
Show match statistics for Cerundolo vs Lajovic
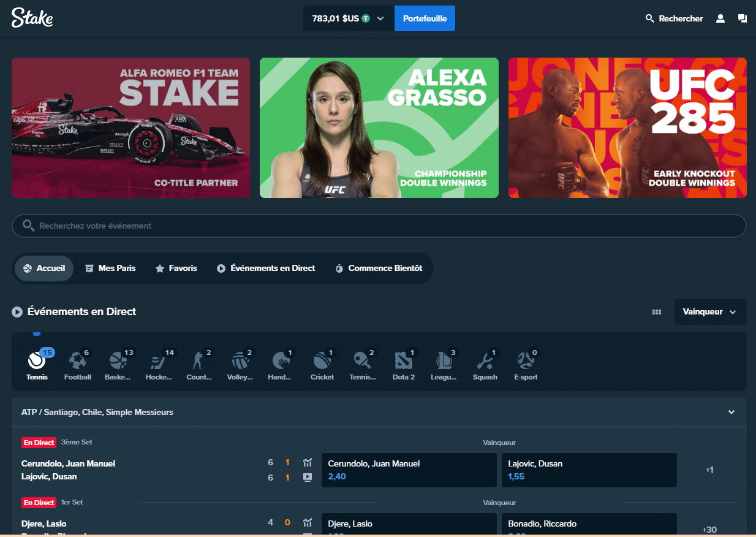pos(308,462)
